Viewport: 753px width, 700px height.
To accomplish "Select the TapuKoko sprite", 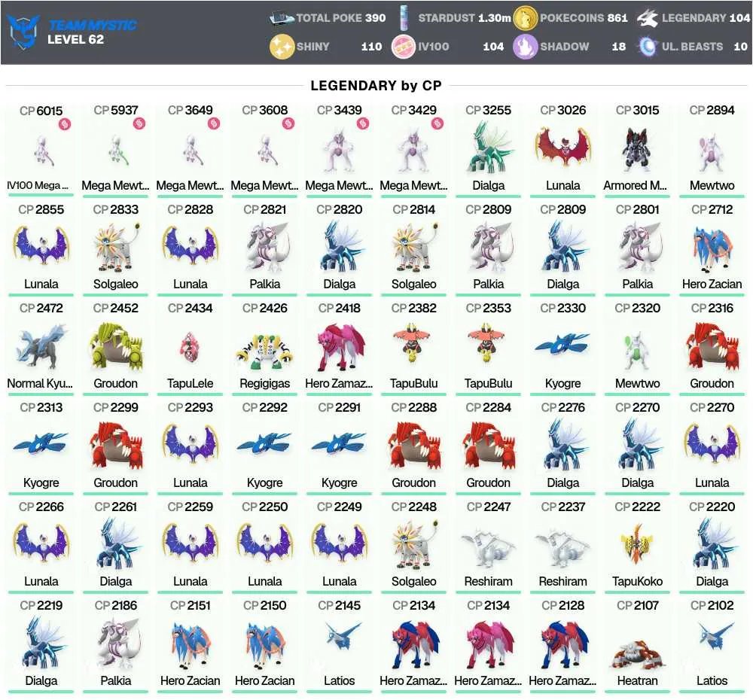I will [x=637, y=544].
